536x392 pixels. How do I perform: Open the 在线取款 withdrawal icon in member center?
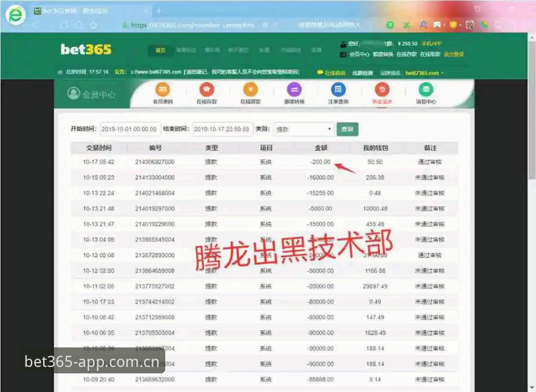click(250, 90)
